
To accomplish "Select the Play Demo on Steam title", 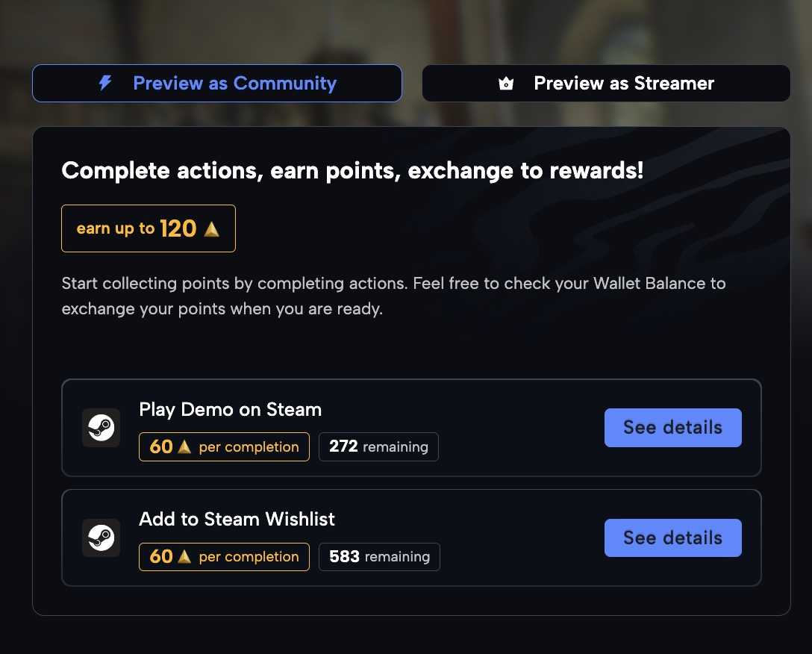I will pyautogui.click(x=231, y=409).
